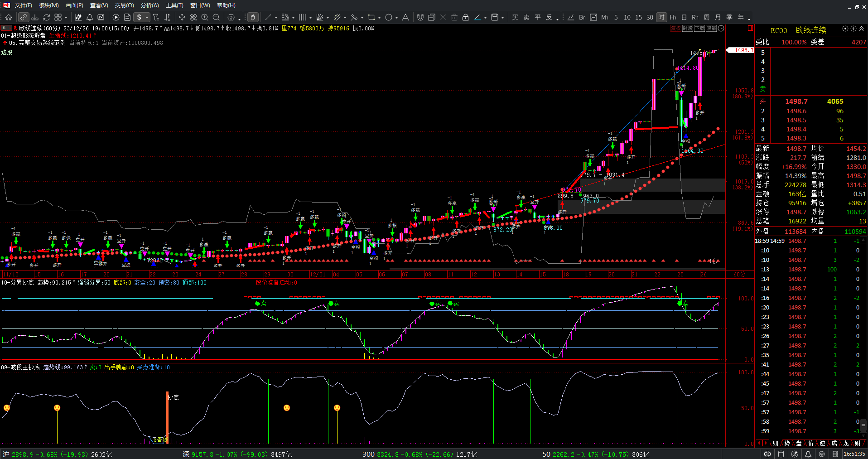The image size is (868, 459).
Task: Switch to the 财 finance tab
Action: [x=858, y=443]
